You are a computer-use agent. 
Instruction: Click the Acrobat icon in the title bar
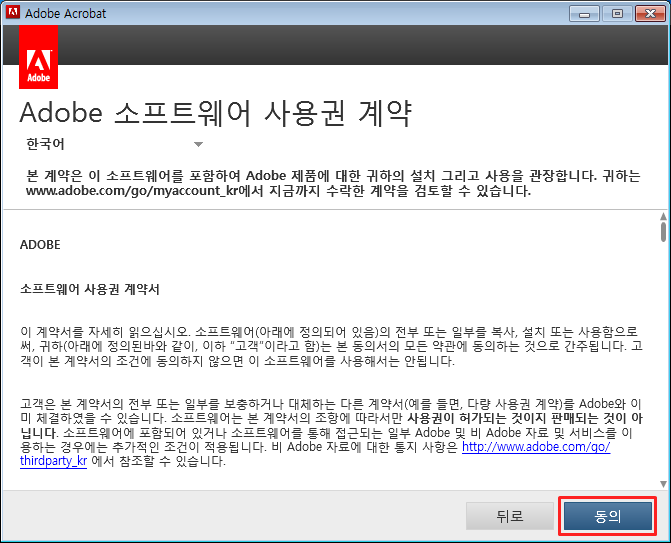(x=13, y=12)
